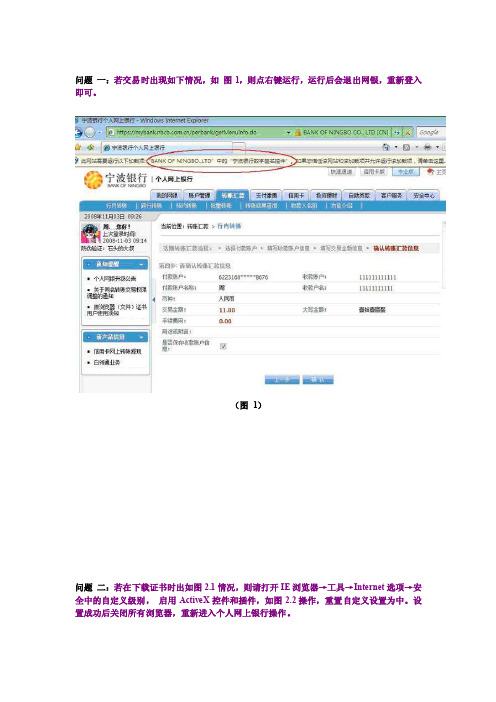The height and width of the screenshot is (702, 496).
Task: Open the address bar history dropdown
Action: pos(289,133)
